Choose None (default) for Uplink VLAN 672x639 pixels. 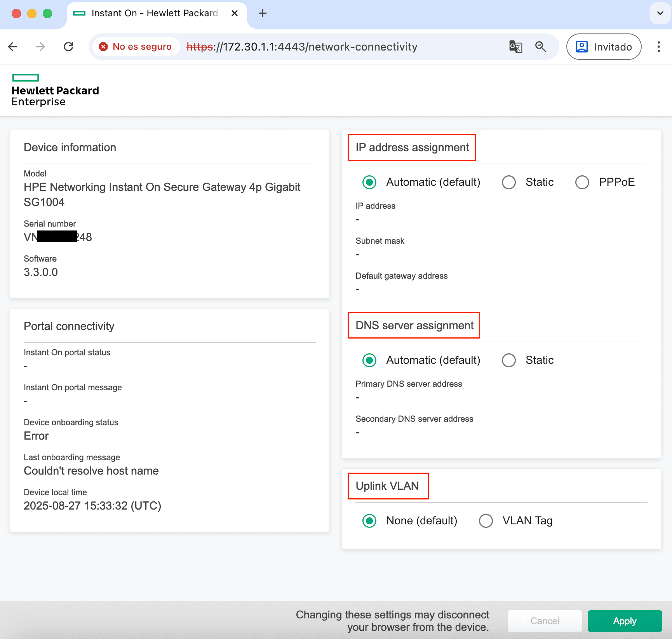click(x=369, y=521)
